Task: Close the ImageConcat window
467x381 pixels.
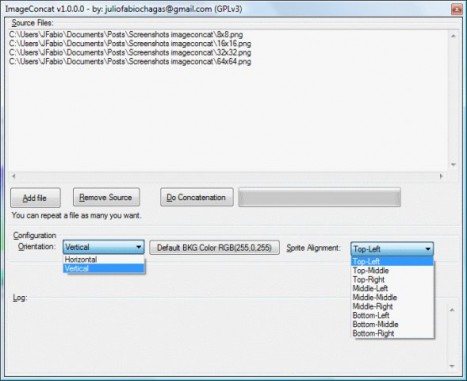Action: (456, 9)
